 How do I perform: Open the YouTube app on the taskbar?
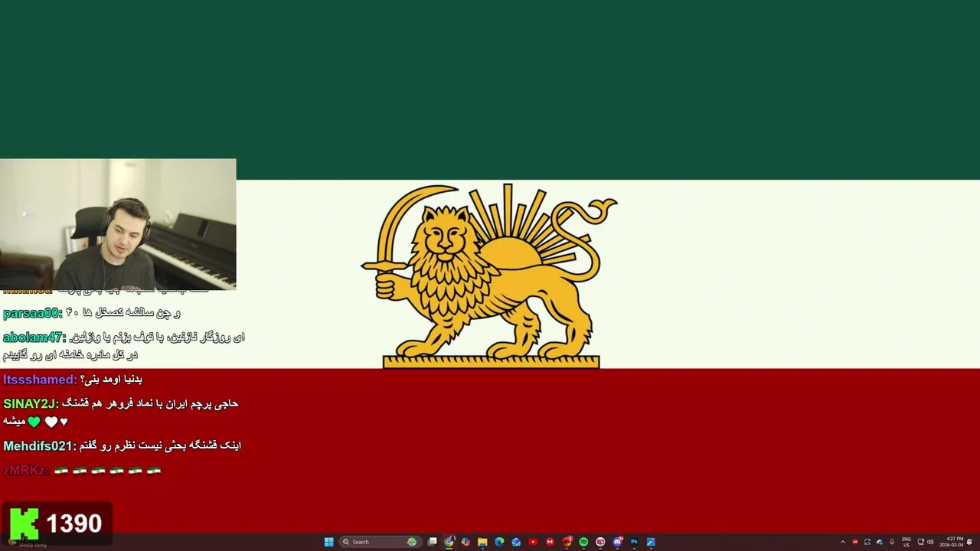533,542
